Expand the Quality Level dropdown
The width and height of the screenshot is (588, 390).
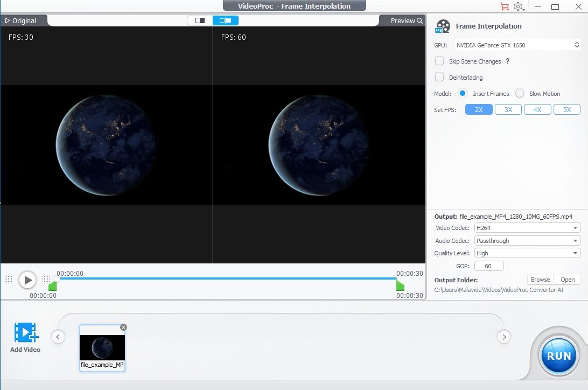pyautogui.click(x=527, y=253)
